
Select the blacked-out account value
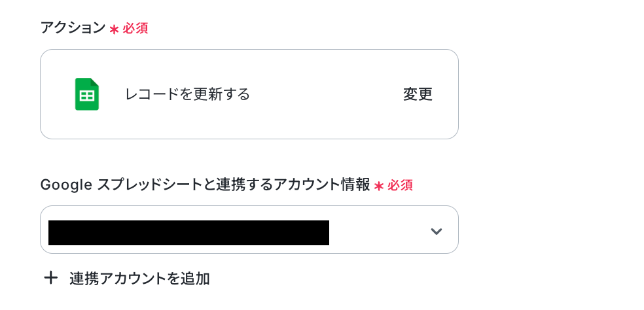tap(188, 233)
